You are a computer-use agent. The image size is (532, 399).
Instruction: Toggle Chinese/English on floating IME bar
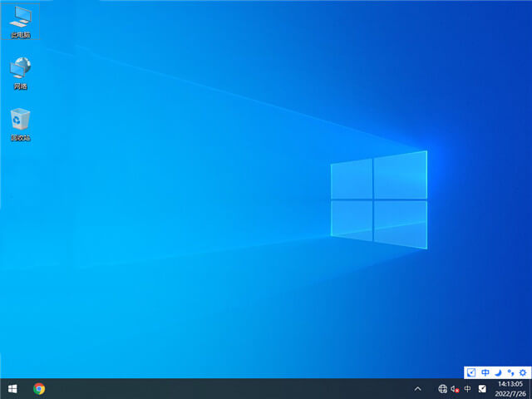click(485, 372)
